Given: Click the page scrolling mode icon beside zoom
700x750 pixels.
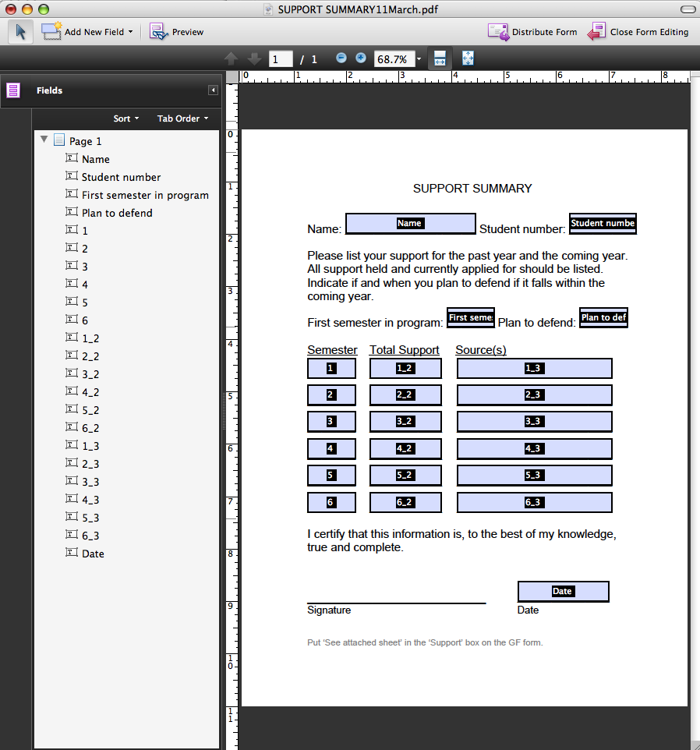Looking at the screenshot, I should coord(439,58).
